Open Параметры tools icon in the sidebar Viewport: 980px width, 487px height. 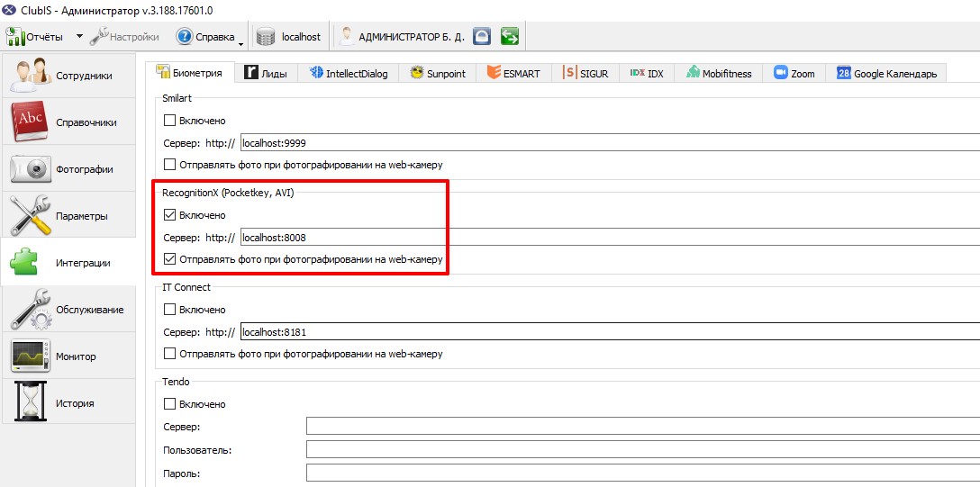32,215
